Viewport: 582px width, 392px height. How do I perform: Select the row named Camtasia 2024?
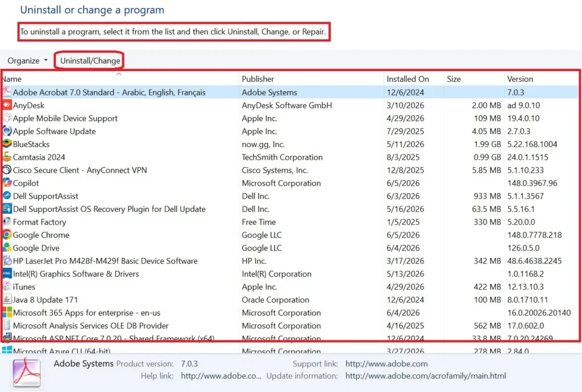(290, 157)
